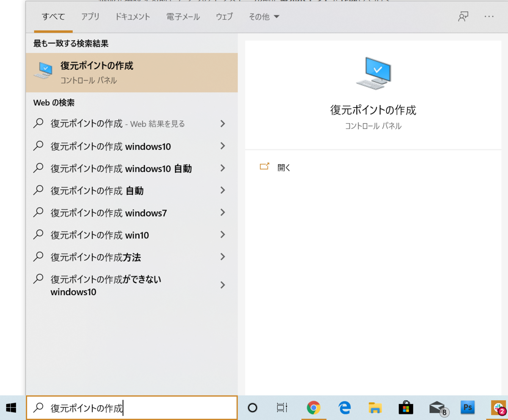Select suggestion 復元ポイントの作成ができない windows10
This screenshot has height=420, width=508.
(x=132, y=285)
